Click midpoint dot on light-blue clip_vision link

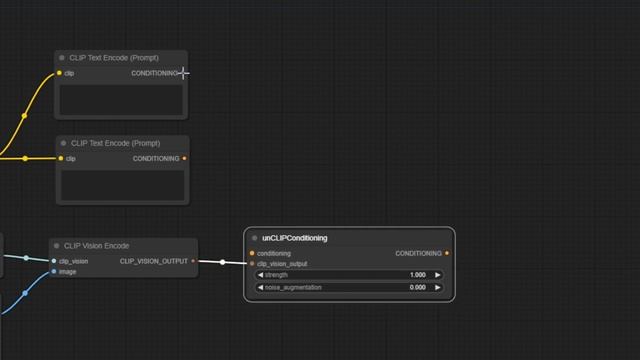tap(26, 258)
